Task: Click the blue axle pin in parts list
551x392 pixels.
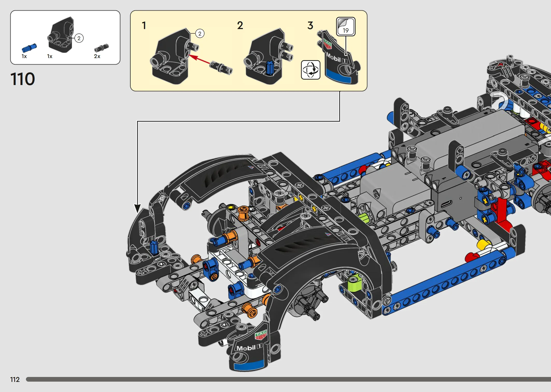Action: pos(29,48)
